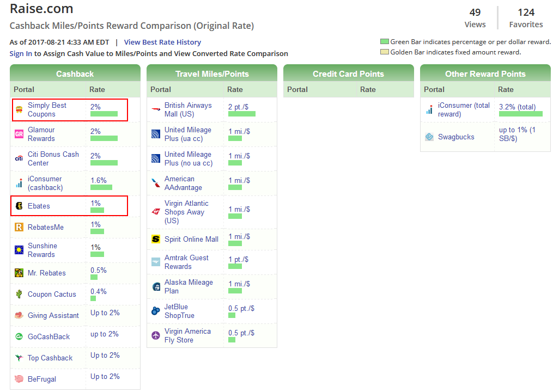
Task: Click the 1.6% rate for iConsumer cashback
Action: [99, 180]
